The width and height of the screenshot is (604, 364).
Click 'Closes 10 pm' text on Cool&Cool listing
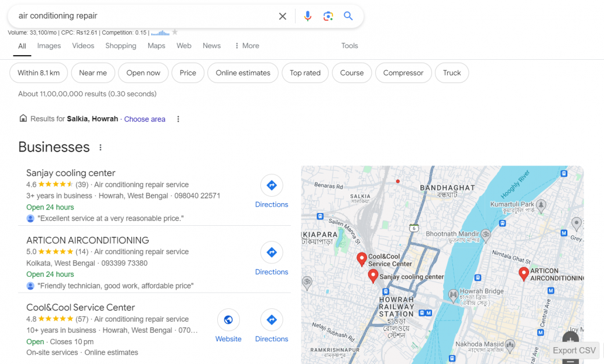point(71,342)
